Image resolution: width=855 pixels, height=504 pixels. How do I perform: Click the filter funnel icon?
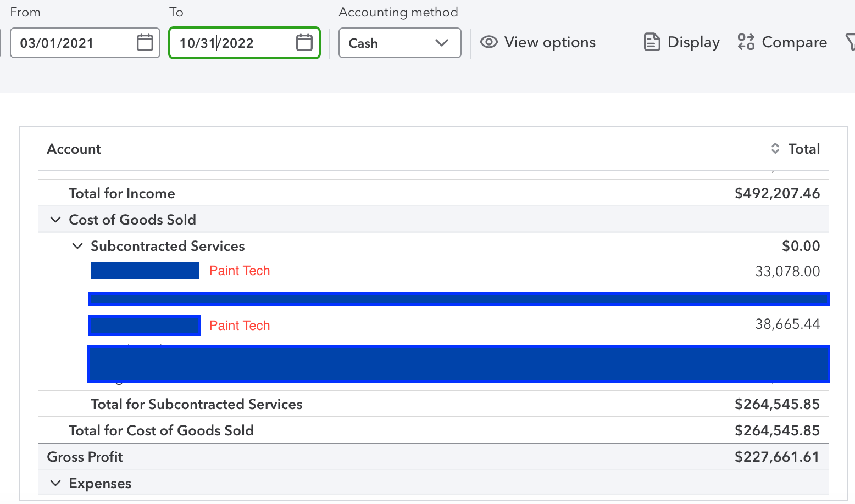point(850,42)
